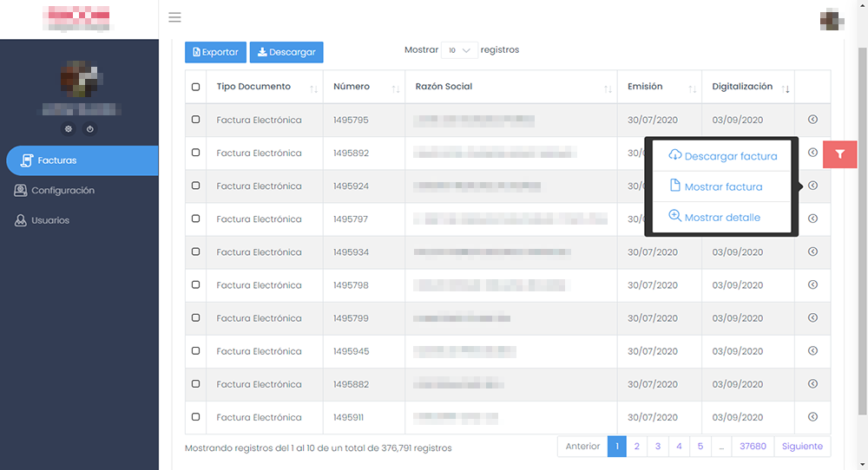This screenshot has width=868, height=470.
Task: Open Facturas in the sidebar
Action: pyautogui.click(x=82, y=160)
